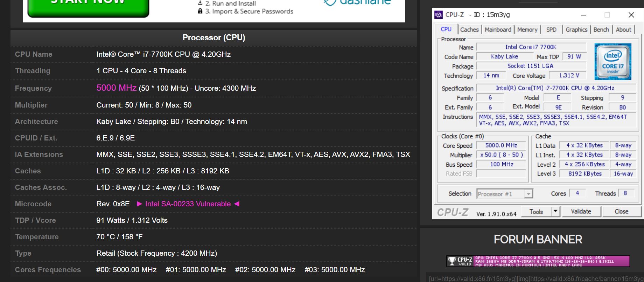Select the SPD tab
Screen dimensions: 644x282
click(x=551, y=30)
